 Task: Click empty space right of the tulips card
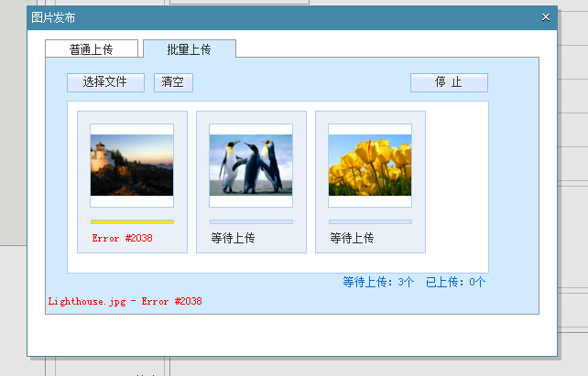coord(456,183)
